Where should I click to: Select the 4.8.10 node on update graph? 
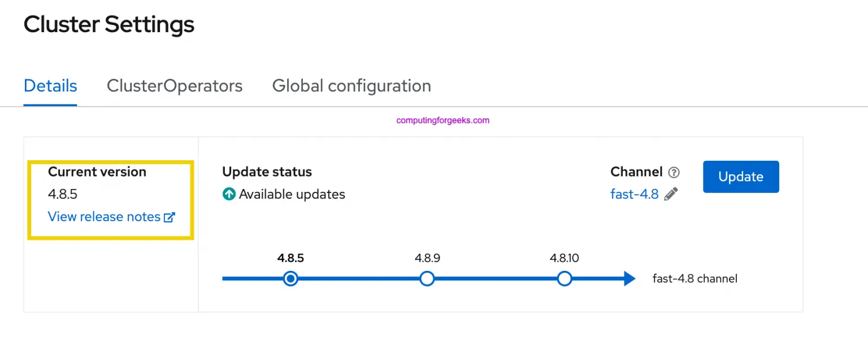pyautogui.click(x=564, y=278)
